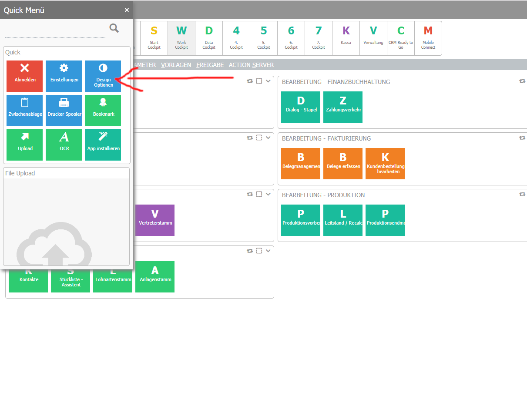Click the App installieren tile

point(103,144)
